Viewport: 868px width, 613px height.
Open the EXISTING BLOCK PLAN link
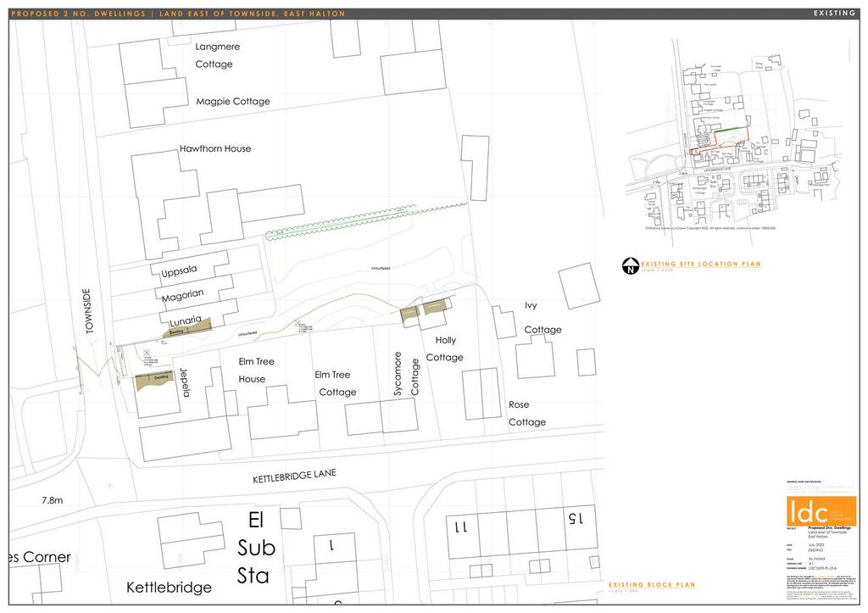(x=653, y=585)
